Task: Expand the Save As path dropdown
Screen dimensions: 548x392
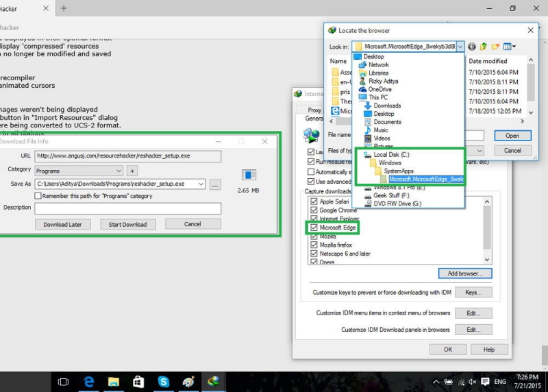Action: (x=201, y=184)
